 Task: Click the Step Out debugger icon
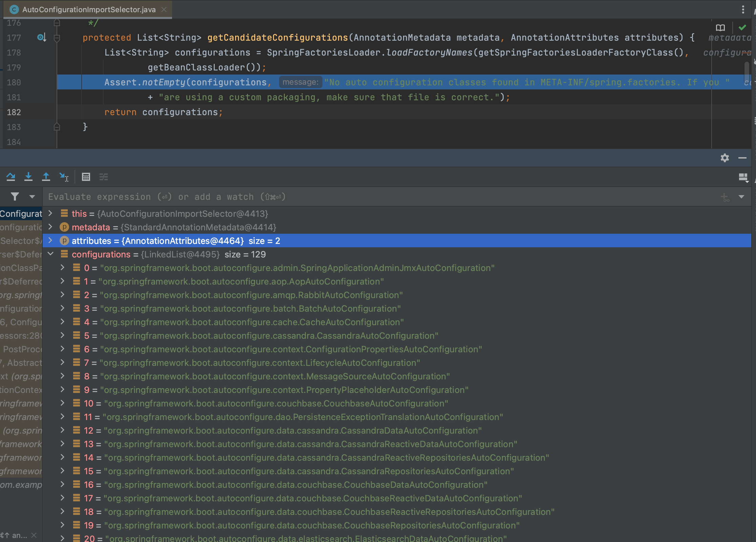46,177
